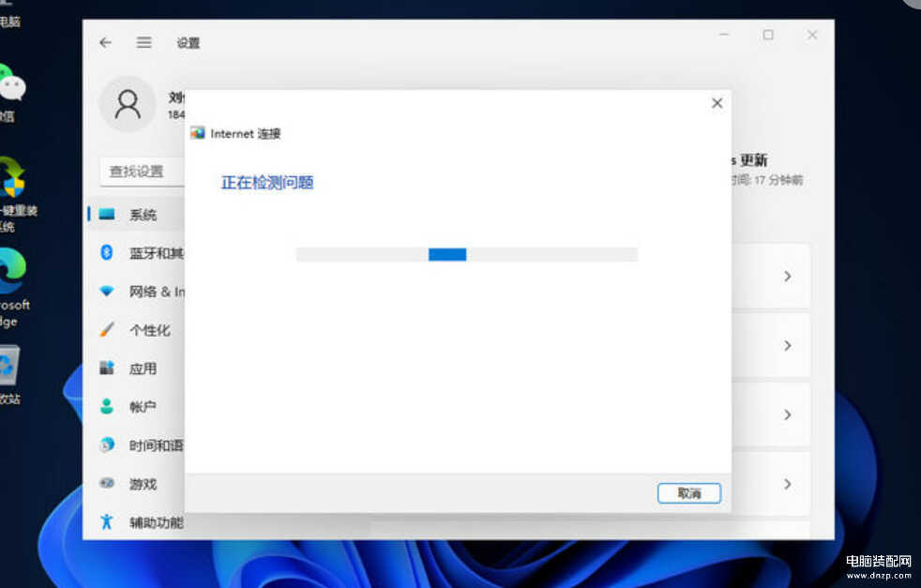This screenshot has width=921, height=588.
Task: Open the Recycle Bin desktop icon
Action: click(9, 366)
